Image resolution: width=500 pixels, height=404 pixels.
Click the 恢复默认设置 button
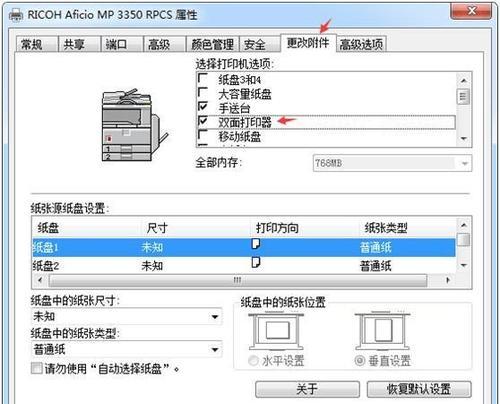419,389
